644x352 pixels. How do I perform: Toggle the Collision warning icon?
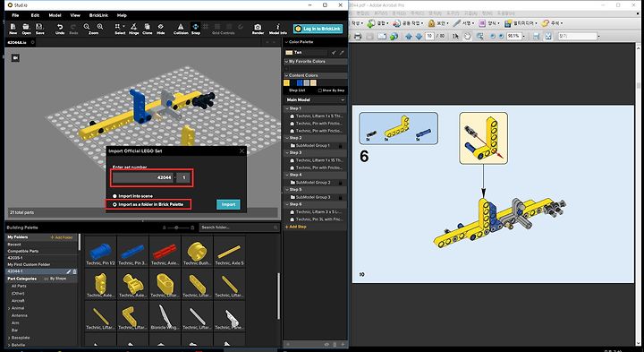(181, 28)
